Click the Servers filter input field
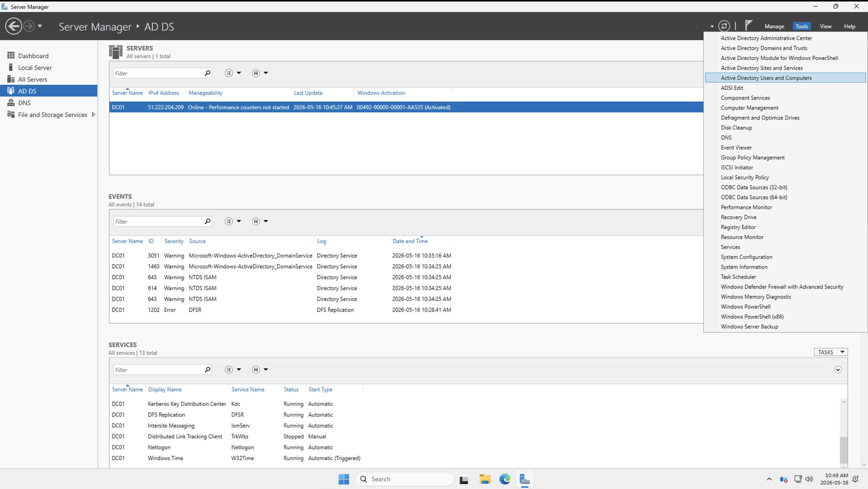The height and width of the screenshot is (489, 868). pos(158,73)
